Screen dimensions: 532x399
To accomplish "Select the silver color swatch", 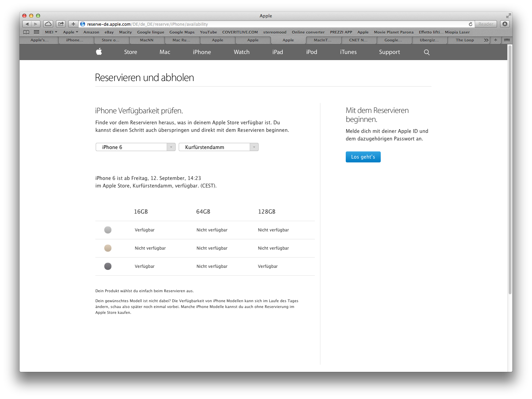I will (108, 230).
